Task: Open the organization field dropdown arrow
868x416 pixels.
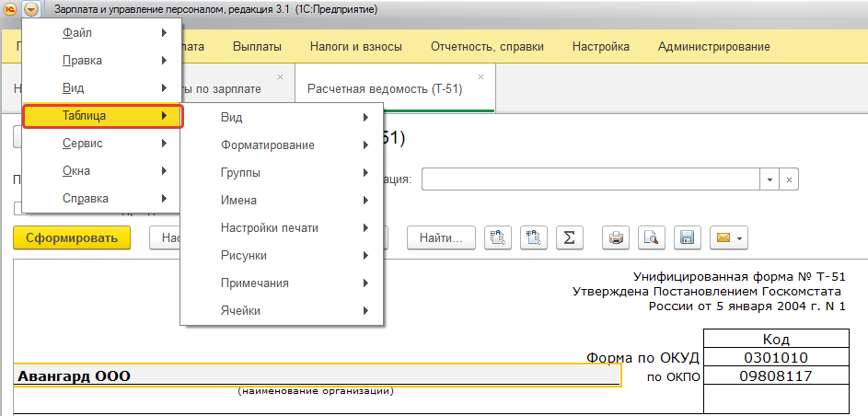Action: (770, 179)
